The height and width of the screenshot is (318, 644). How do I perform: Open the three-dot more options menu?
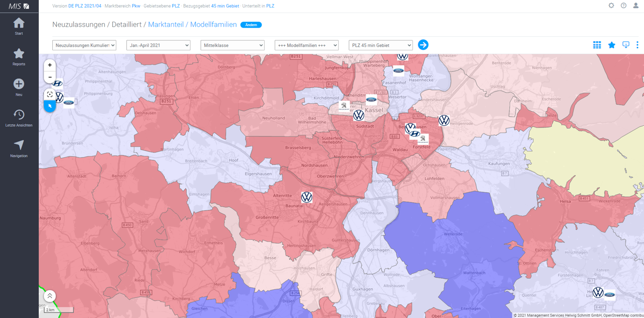637,45
